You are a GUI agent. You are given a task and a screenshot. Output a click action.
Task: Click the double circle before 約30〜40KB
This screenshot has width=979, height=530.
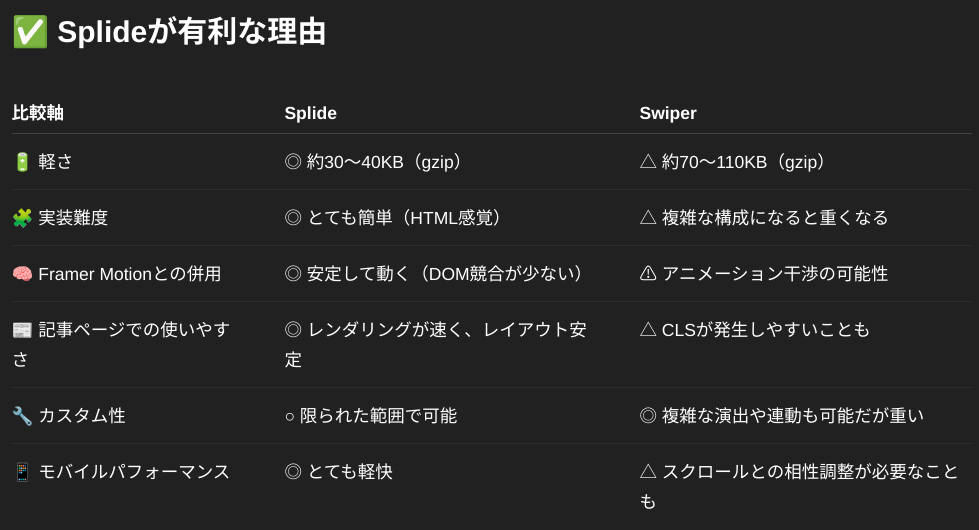(293, 162)
